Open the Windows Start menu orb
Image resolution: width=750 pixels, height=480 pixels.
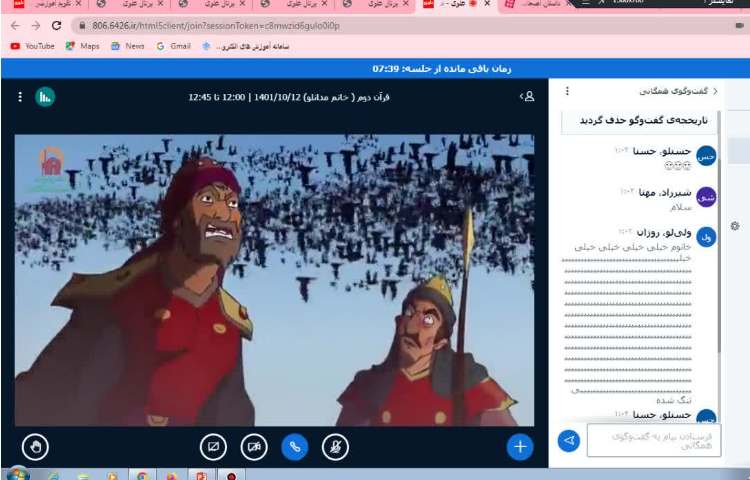point(17,474)
